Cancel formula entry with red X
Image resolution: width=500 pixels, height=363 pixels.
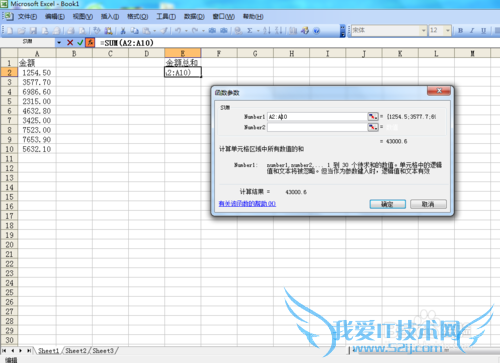click(70, 43)
